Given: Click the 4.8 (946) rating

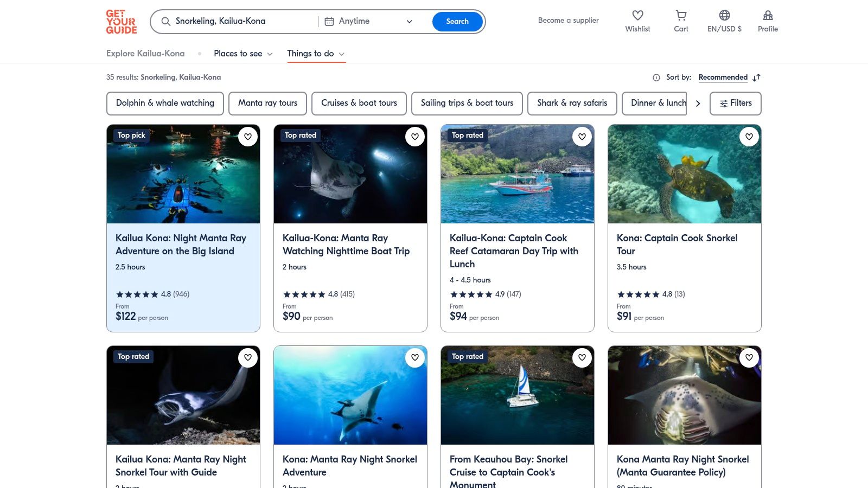Looking at the screenshot, I should [152, 294].
